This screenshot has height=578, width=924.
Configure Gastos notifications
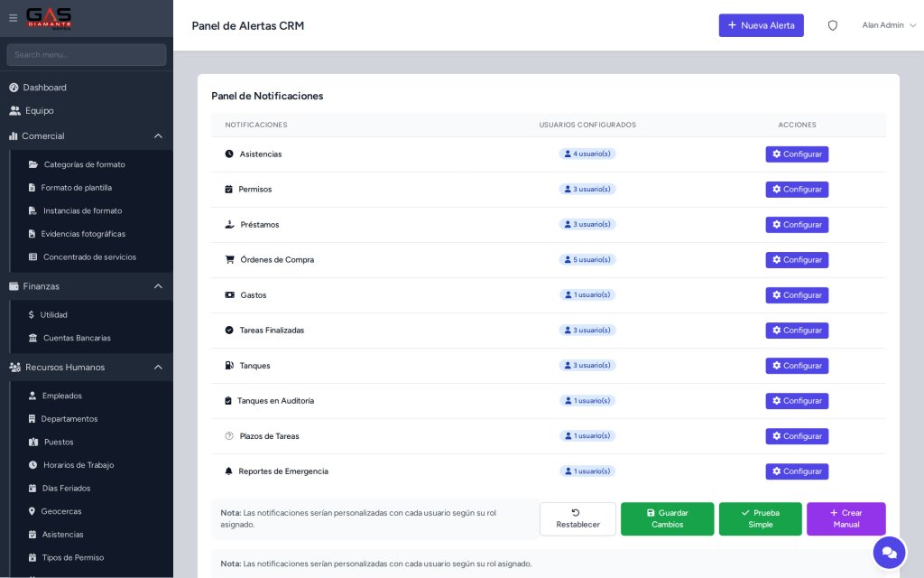[x=797, y=295]
